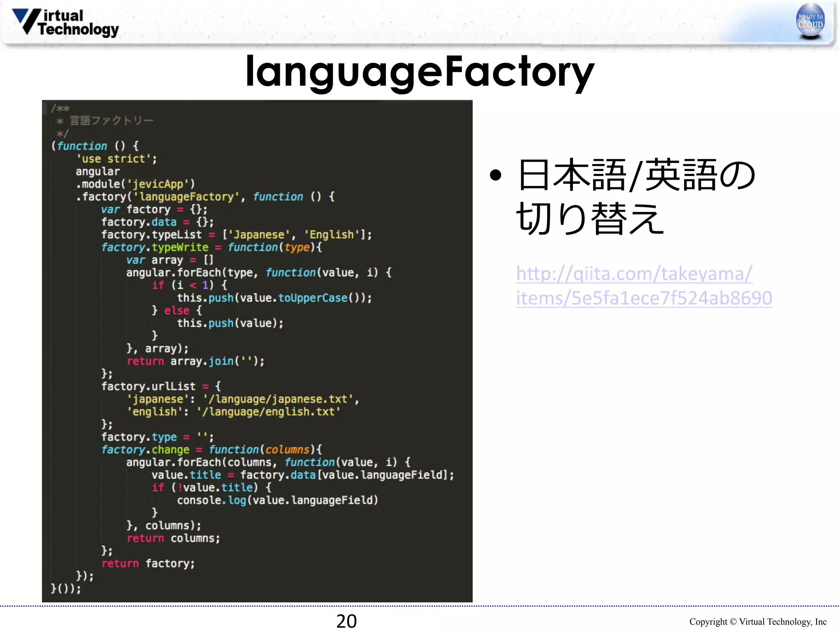Viewport: 840px width, 630px height.
Task: Click the value.title = factory.data line
Action: click(x=303, y=475)
